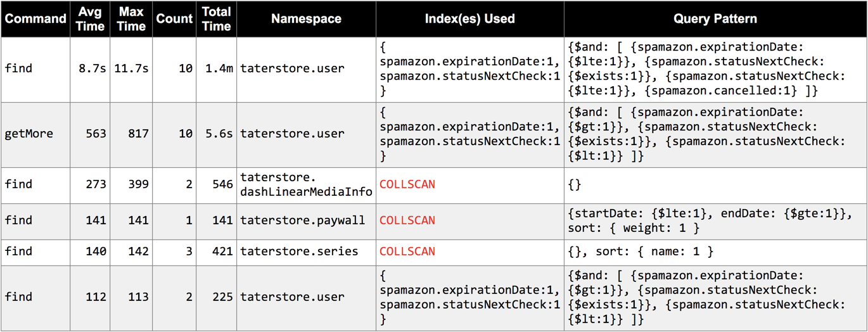Click the Max Time column header
The height and width of the screenshot is (332, 868).
[131, 19]
